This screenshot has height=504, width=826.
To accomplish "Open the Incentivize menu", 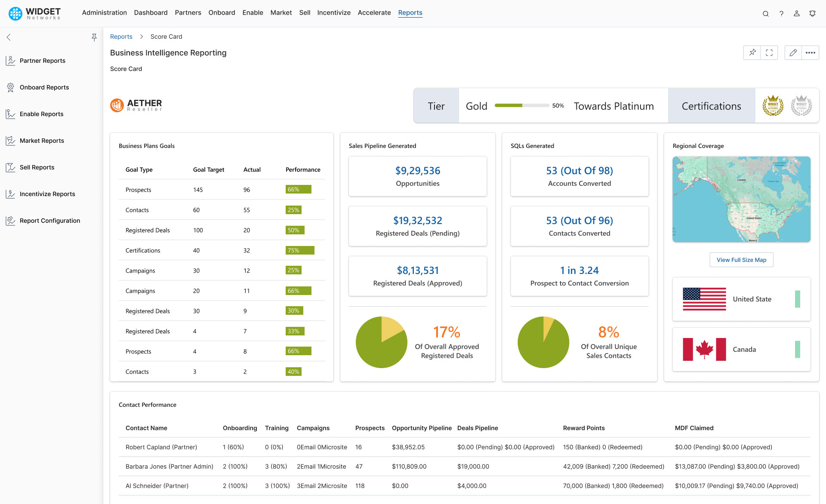I will (x=333, y=12).
